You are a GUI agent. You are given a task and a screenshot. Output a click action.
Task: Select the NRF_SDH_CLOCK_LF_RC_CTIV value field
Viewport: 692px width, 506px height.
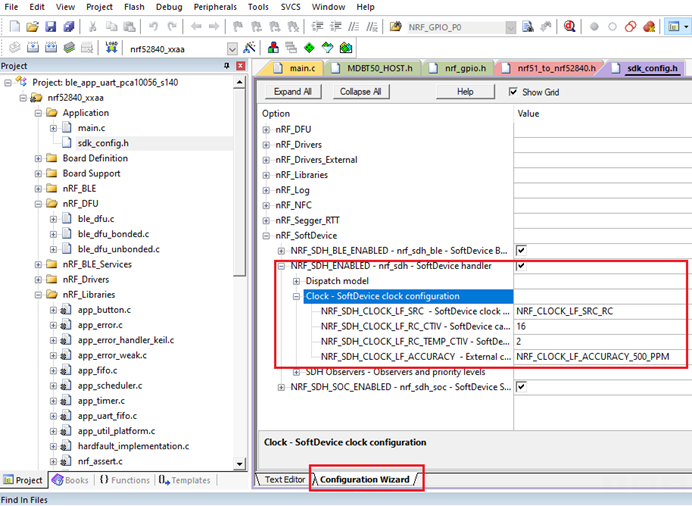click(600, 326)
